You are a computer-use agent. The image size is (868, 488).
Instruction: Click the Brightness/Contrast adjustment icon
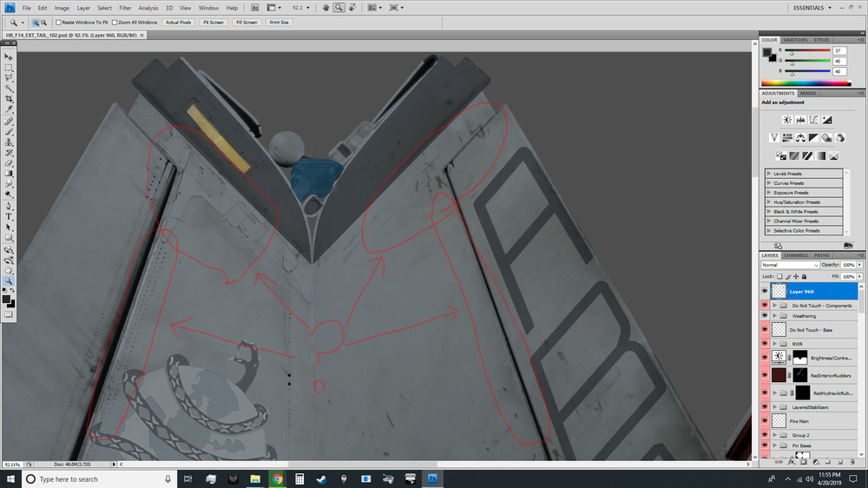pyautogui.click(x=786, y=120)
